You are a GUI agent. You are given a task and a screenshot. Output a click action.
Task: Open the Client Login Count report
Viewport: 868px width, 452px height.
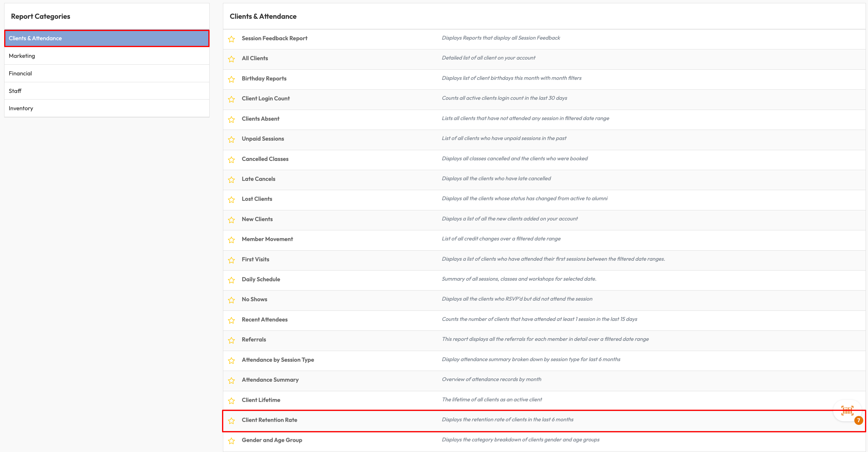(266, 99)
